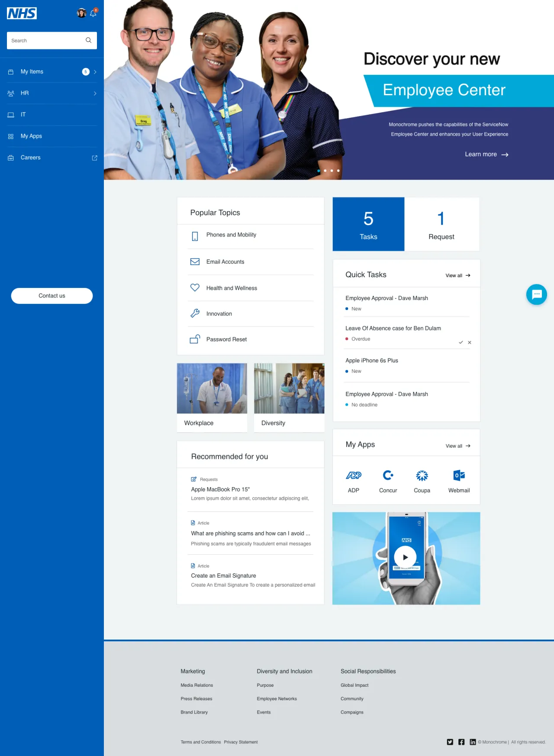Image resolution: width=554 pixels, height=756 pixels.
Task: Approve Leave Of Absence with checkmark
Action: 461,342
